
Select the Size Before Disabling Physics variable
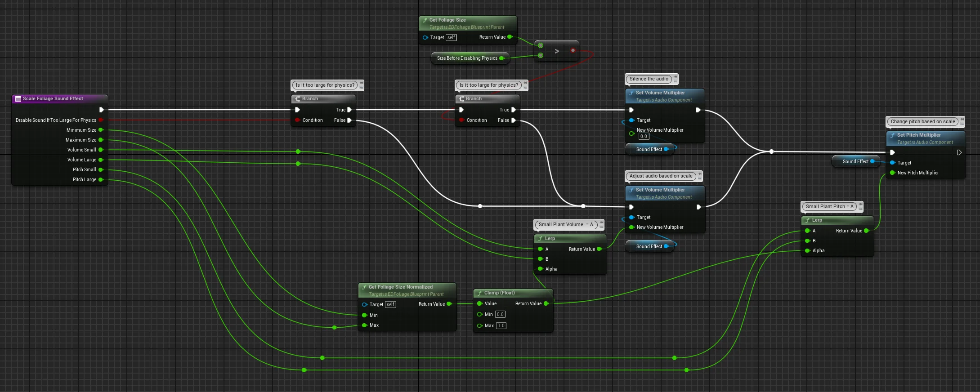point(467,58)
